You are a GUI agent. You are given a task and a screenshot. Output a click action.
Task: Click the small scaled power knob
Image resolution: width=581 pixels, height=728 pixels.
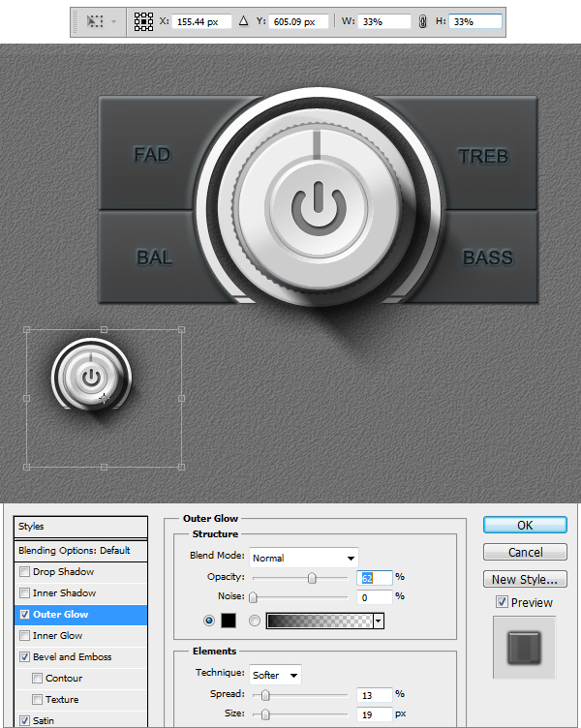91,378
